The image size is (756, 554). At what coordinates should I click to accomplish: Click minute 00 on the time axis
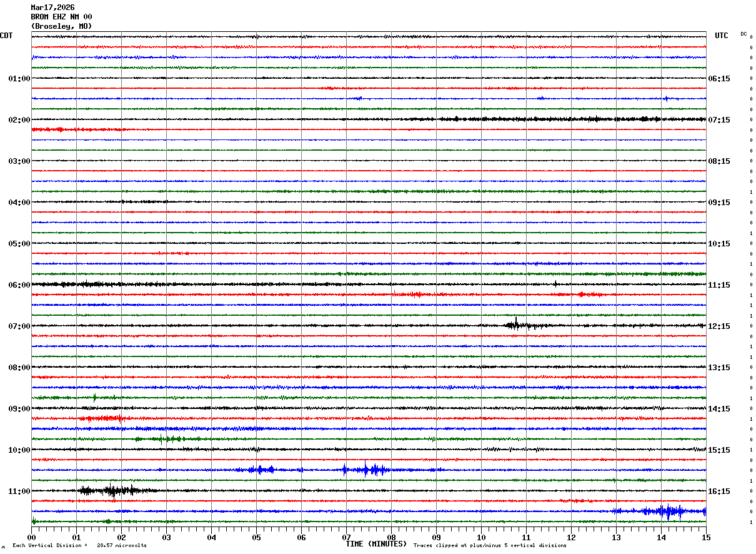click(31, 537)
